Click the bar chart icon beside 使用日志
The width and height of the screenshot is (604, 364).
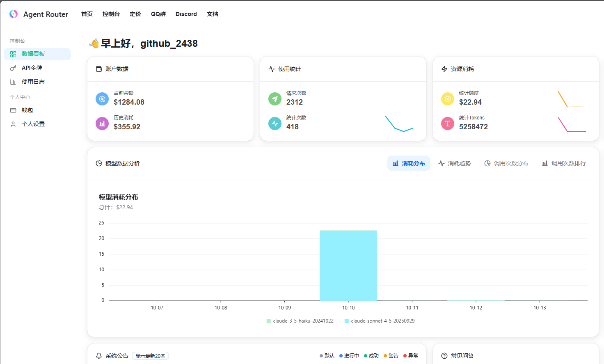tap(13, 82)
